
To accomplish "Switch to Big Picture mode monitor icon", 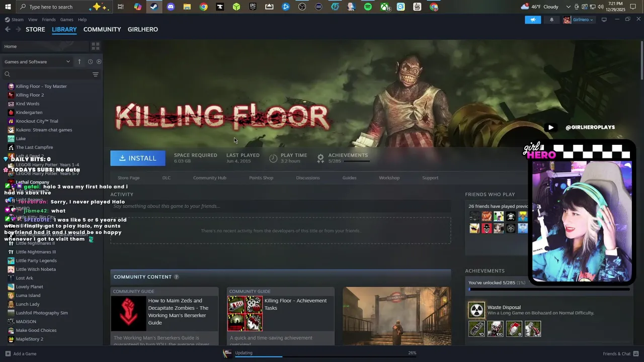I will (x=604, y=20).
